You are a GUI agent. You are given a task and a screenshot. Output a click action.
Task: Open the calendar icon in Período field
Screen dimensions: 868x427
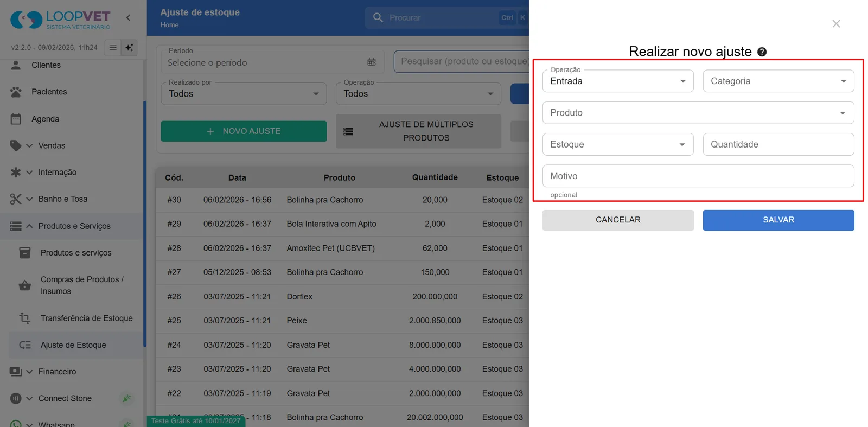pyautogui.click(x=372, y=62)
